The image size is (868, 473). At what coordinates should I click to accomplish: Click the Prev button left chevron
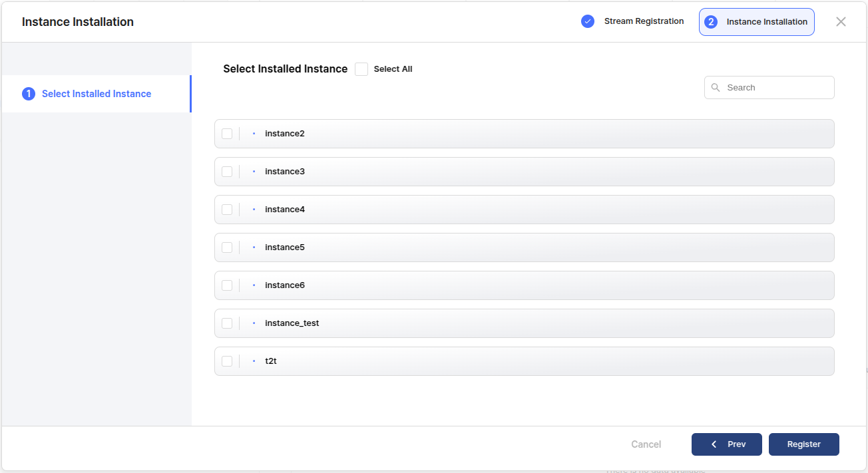pos(714,444)
